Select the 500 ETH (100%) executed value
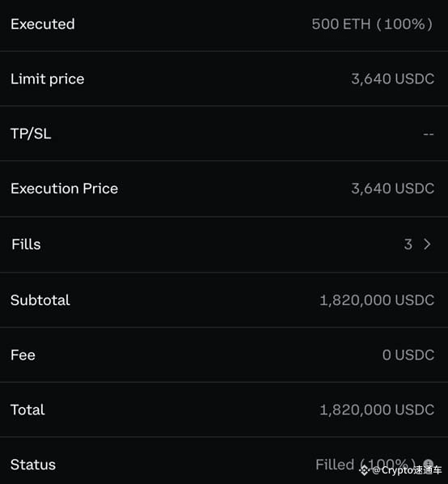 click(x=372, y=24)
